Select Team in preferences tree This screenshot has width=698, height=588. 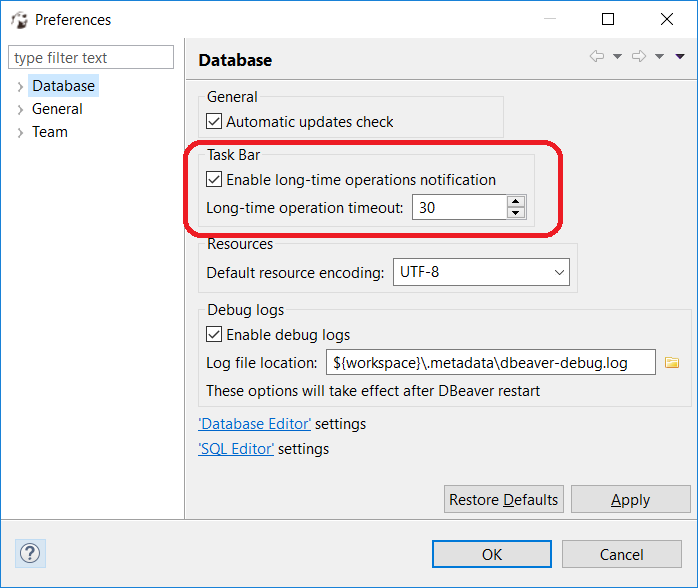50,132
